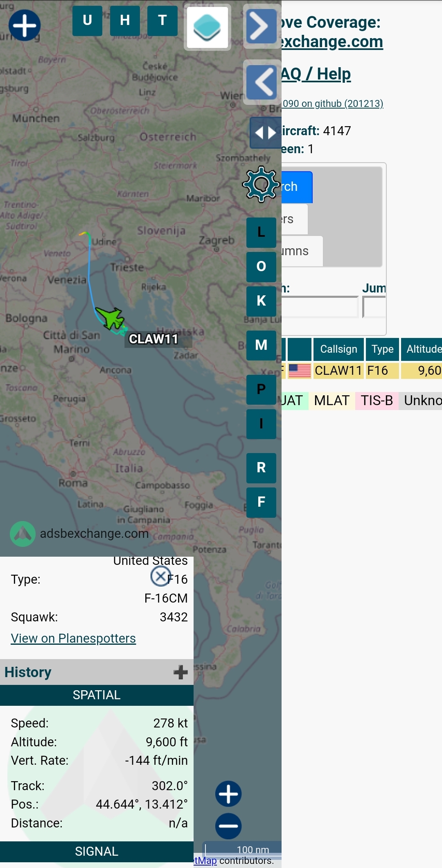This screenshot has height=868, width=442.
Task: Toggle the O map button
Action: pyautogui.click(x=261, y=267)
